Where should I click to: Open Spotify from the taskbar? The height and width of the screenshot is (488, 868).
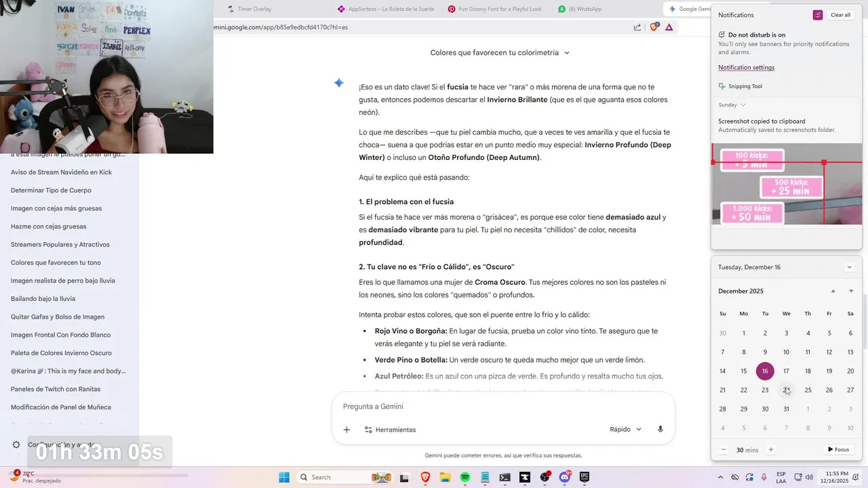pyautogui.click(x=465, y=477)
